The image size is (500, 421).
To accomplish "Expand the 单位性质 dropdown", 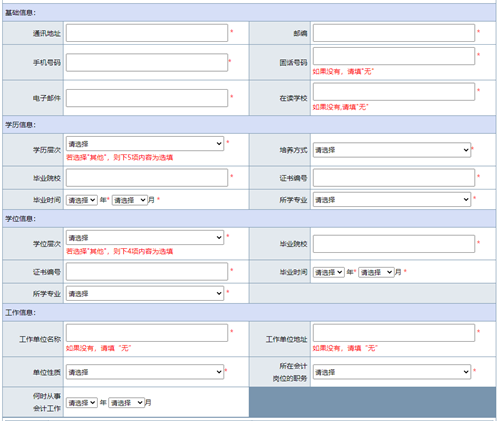I will tap(145, 372).
